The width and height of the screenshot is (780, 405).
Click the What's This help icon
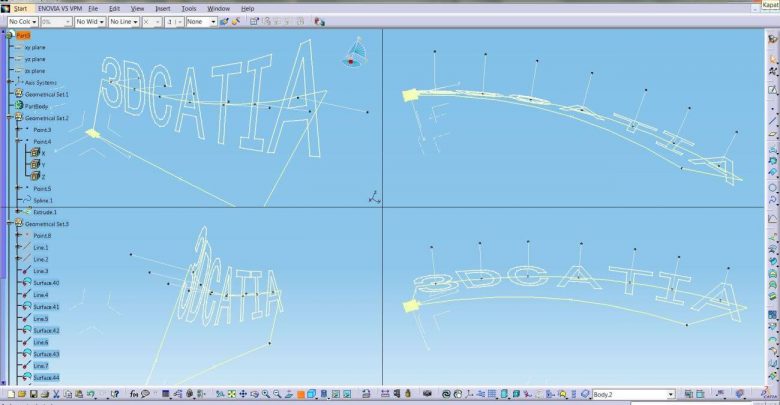115,394
